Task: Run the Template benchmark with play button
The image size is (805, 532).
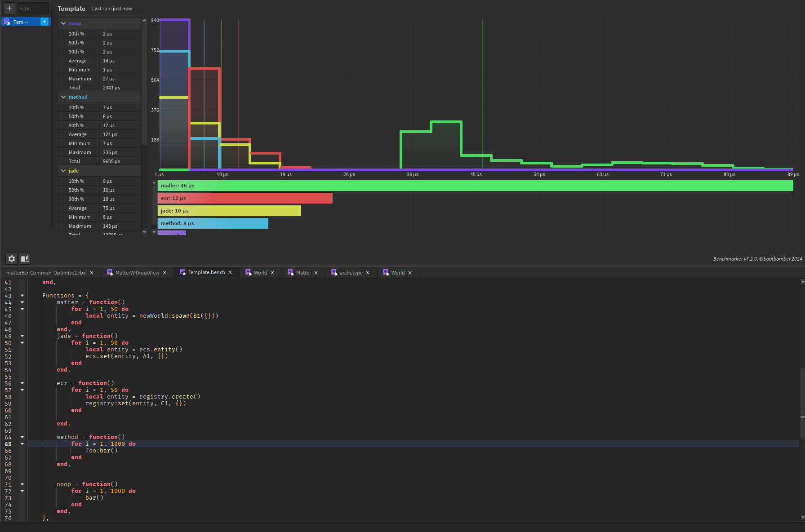Action: 44,22
